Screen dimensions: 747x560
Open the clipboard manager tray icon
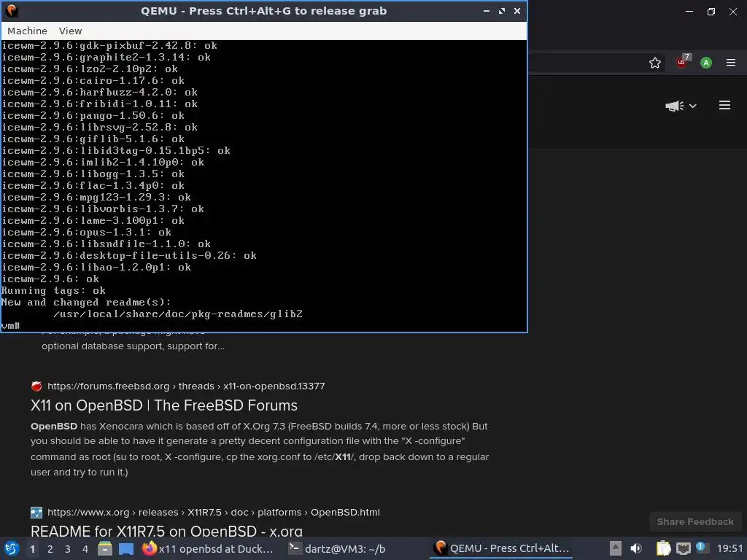[x=663, y=548]
